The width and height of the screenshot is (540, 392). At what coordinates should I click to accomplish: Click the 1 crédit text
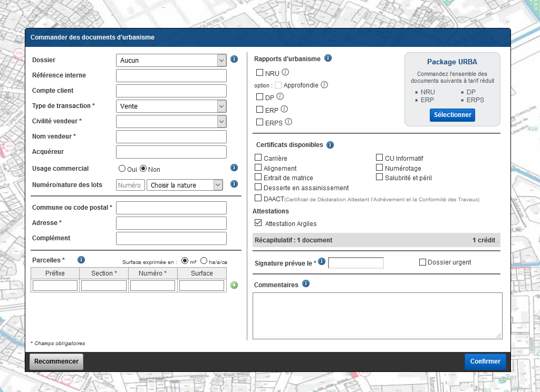(x=484, y=240)
